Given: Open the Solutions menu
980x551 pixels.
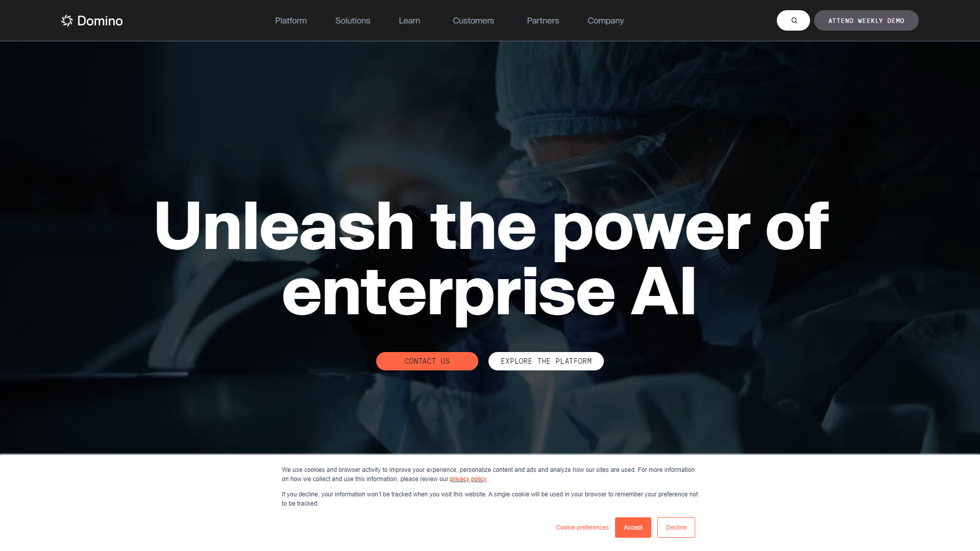Looking at the screenshot, I should (353, 20).
